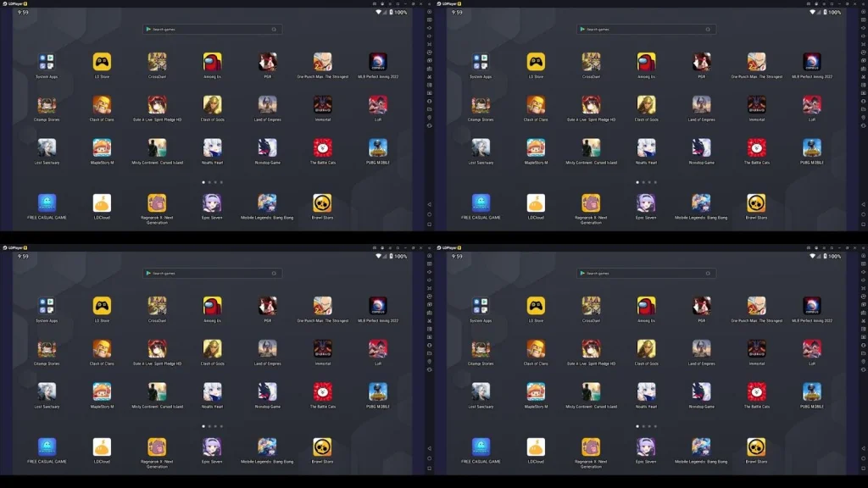Launch Noah's Heart in the bottom-right window
Viewport: 868px width, 488px height.
coord(646,391)
